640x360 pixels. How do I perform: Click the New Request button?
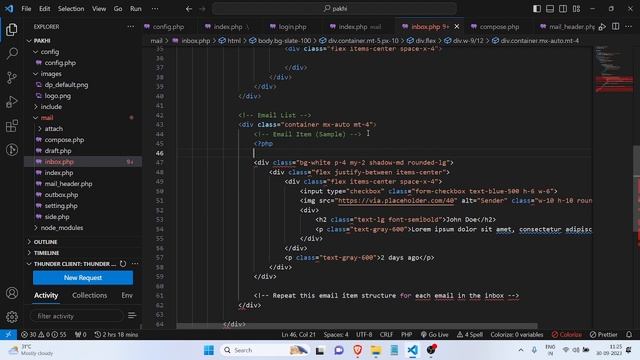(83, 278)
